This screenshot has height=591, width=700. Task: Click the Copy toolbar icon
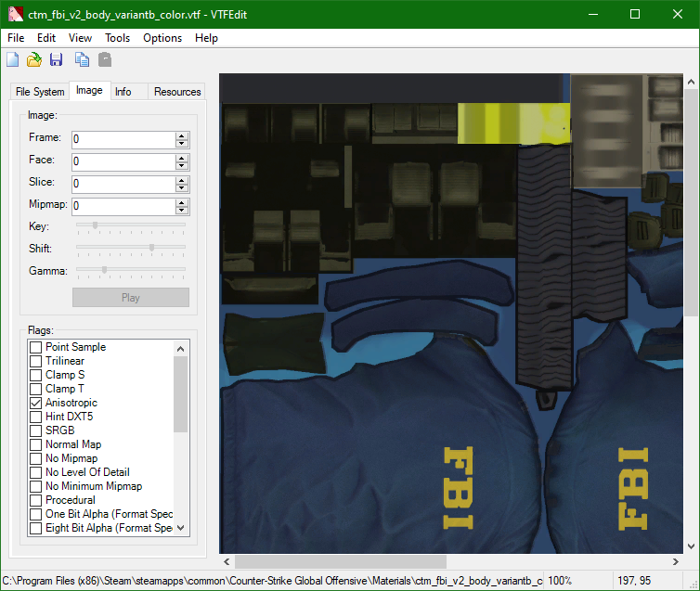pyautogui.click(x=82, y=59)
